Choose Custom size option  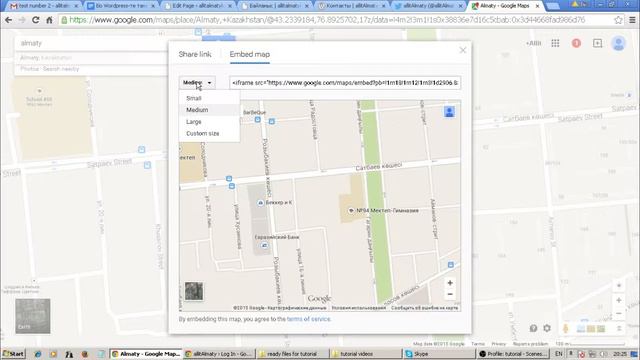pos(203,133)
